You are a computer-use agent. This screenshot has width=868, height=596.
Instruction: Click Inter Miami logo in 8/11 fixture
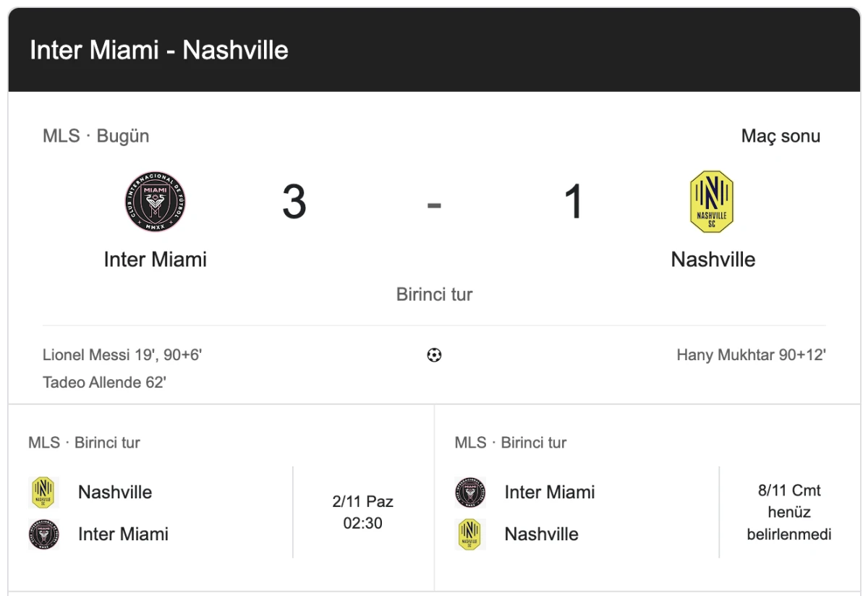(x=470, y=493)
